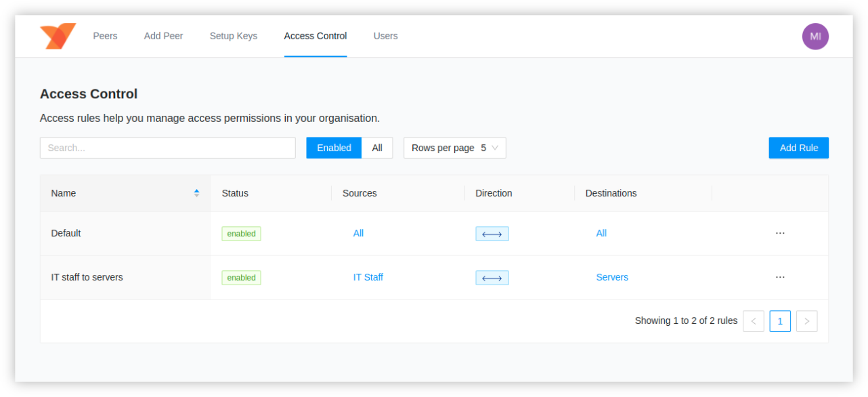The height and width of the screenshot is (397, 868).
Task: Open the MI user avatar menu
Action: pyautogui.click(x=815, y=37)
